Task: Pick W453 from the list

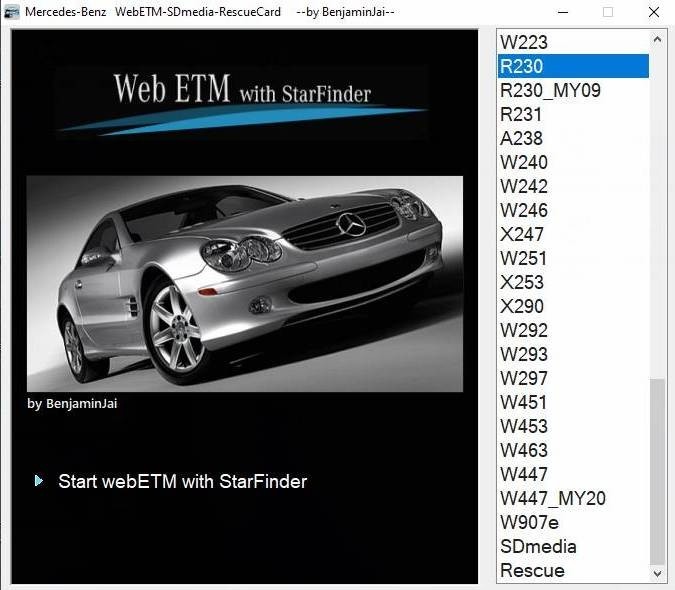Action: coord(573,426)
